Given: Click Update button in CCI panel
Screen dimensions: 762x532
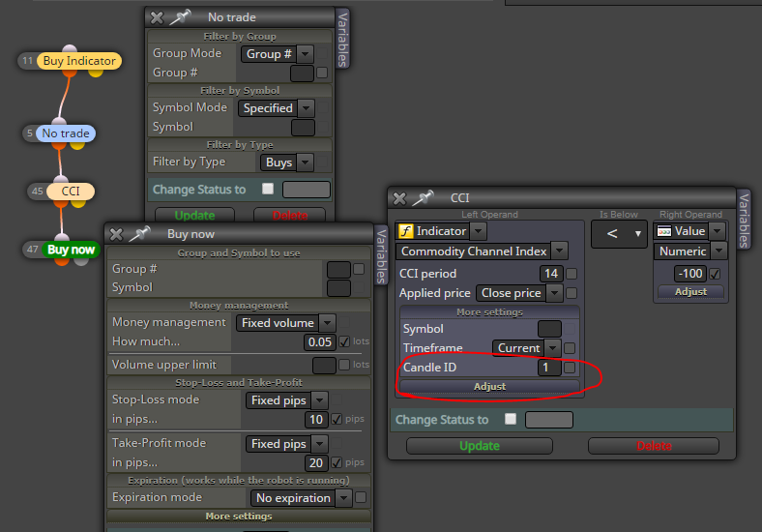Looking at the screenshot, I should point(480,446).
